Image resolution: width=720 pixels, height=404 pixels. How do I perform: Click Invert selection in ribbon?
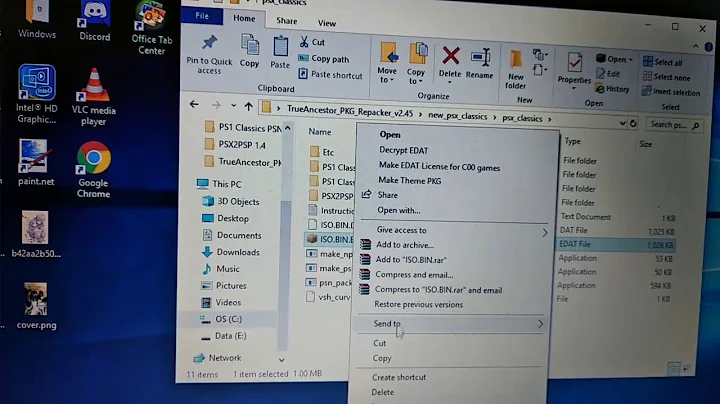pyautogui.click(x=671, y=92)
